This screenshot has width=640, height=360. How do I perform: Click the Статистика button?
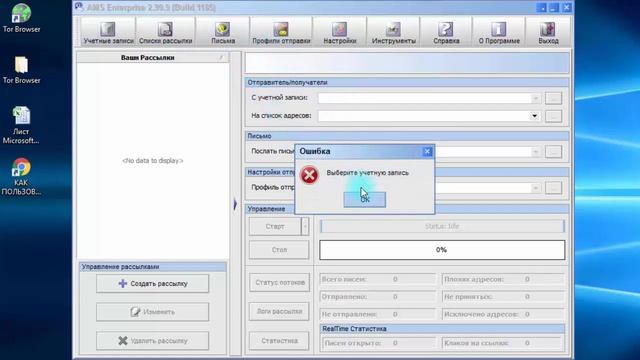[280, 340]
